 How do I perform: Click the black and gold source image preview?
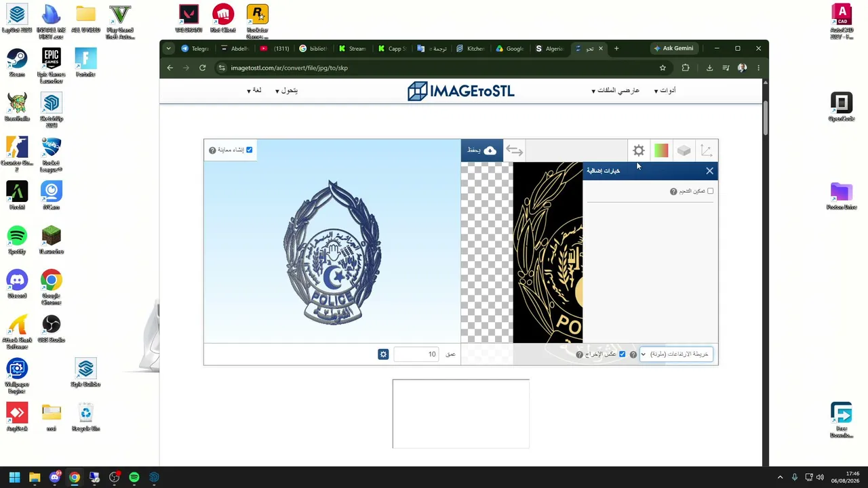click(x=547, y=252)
